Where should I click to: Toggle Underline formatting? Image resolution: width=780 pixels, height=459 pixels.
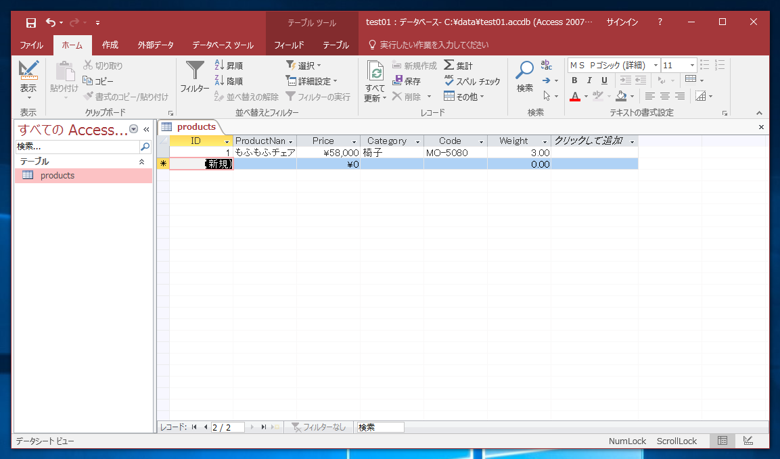[x=604, y=81]
